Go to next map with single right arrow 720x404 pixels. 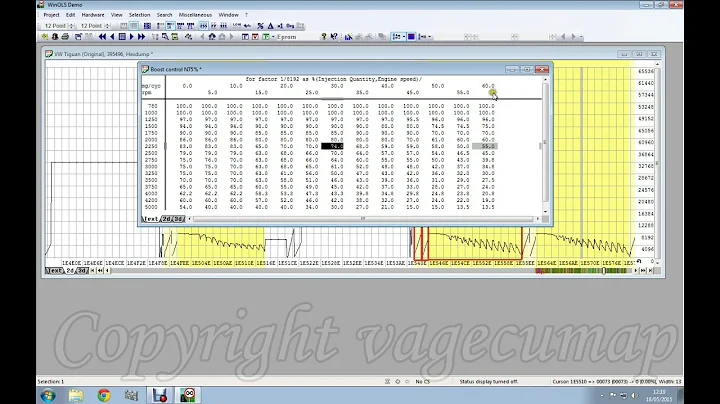pyautogui.click(x=132, y=37)
